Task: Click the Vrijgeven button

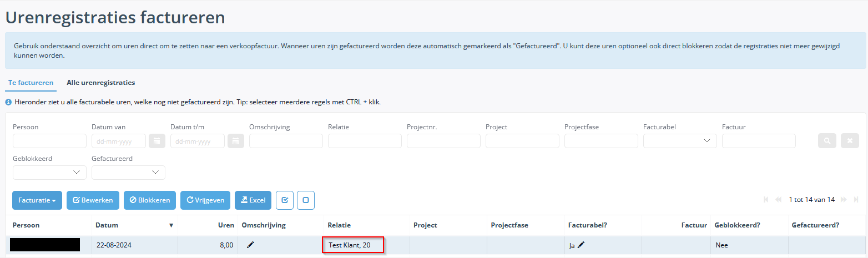Action: point(205,200)
